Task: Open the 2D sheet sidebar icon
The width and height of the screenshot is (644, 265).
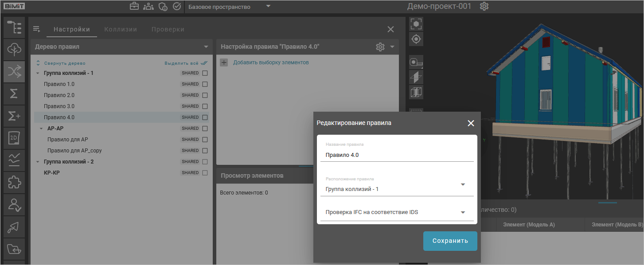Action: tap(14, 138)
